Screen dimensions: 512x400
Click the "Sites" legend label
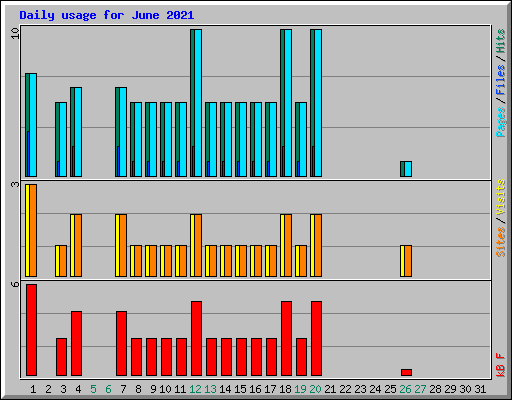tap(500, 242)
